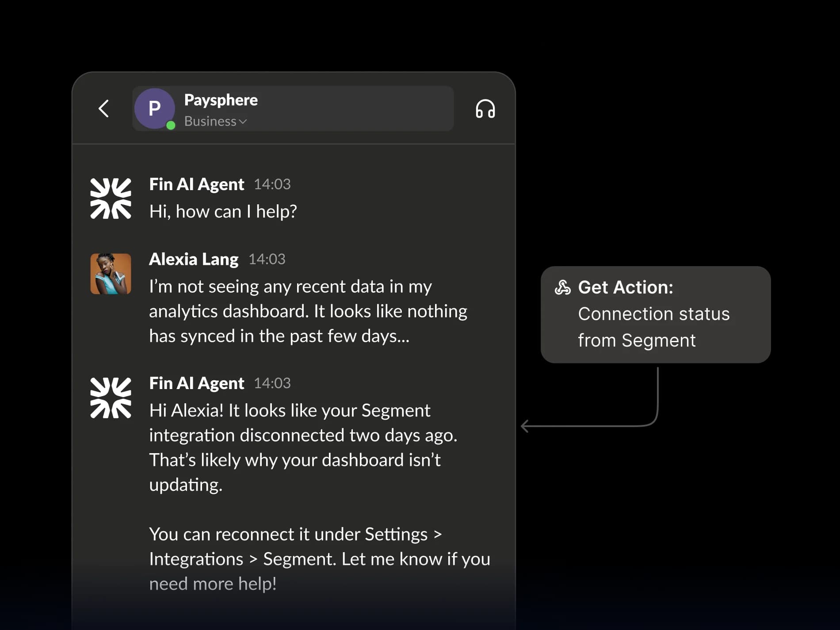This screenshot has height=630, width=840.
Task: Open the Paysphere purple P avatar
Action: (154, 108)
